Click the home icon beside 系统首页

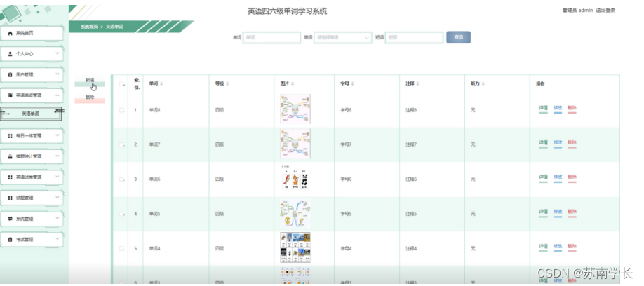(11, 33)
